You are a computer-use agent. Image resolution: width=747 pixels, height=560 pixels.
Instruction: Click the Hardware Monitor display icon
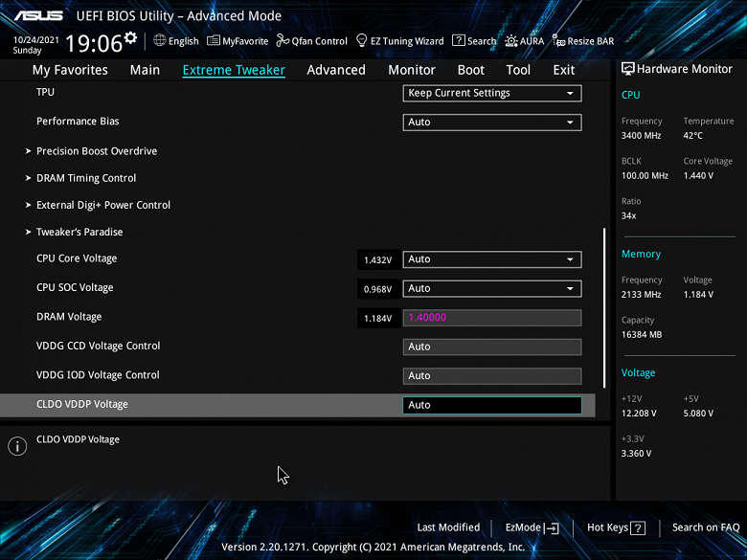pos(628,69)
